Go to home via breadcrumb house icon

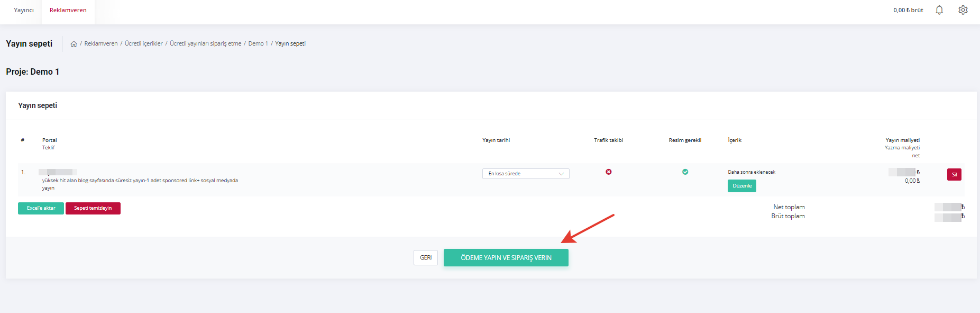[x=74, y=44]
